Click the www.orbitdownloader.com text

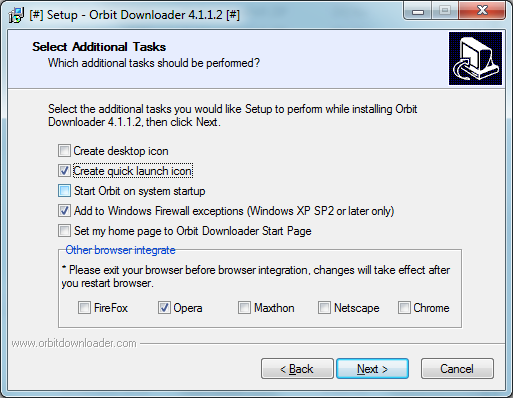click(74, 343)
